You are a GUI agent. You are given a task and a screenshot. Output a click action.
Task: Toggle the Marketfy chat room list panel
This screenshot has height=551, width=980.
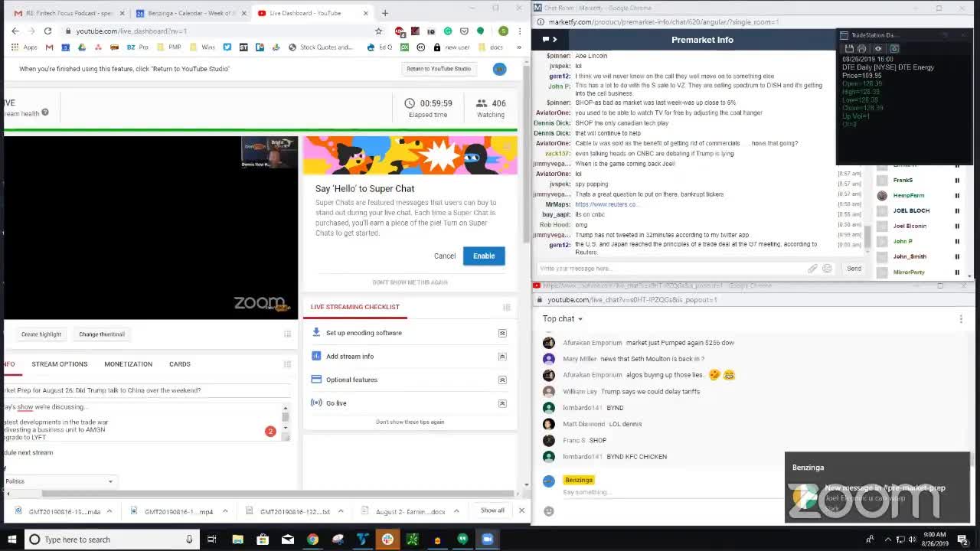point(549,40)
